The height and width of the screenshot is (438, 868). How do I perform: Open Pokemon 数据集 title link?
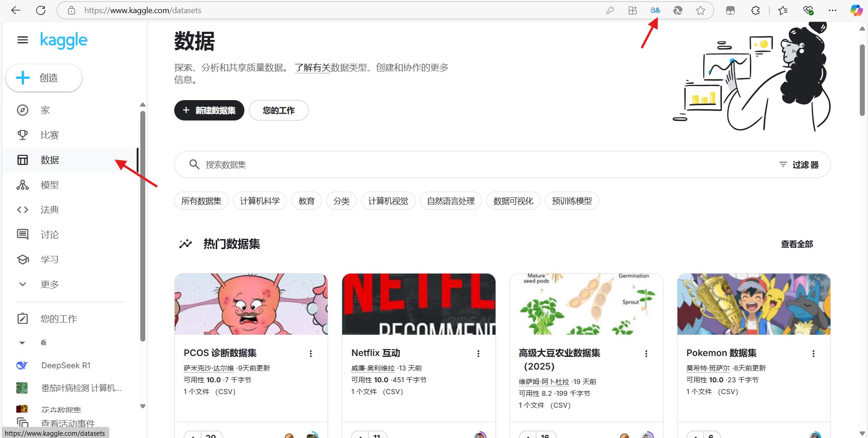pyautogui.click(x=721, y=353)
